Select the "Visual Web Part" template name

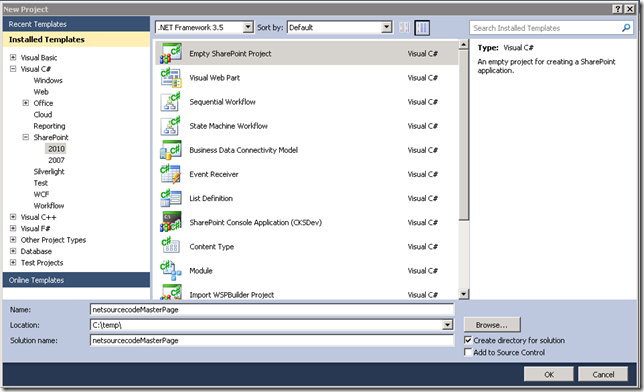pos(214,78)
